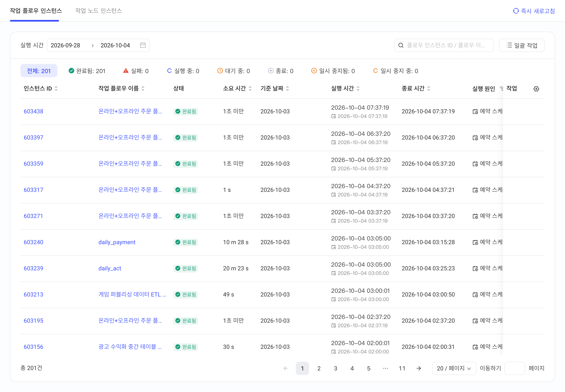Click the 즉시 새로고침 refresh icon

pos(516,11)
